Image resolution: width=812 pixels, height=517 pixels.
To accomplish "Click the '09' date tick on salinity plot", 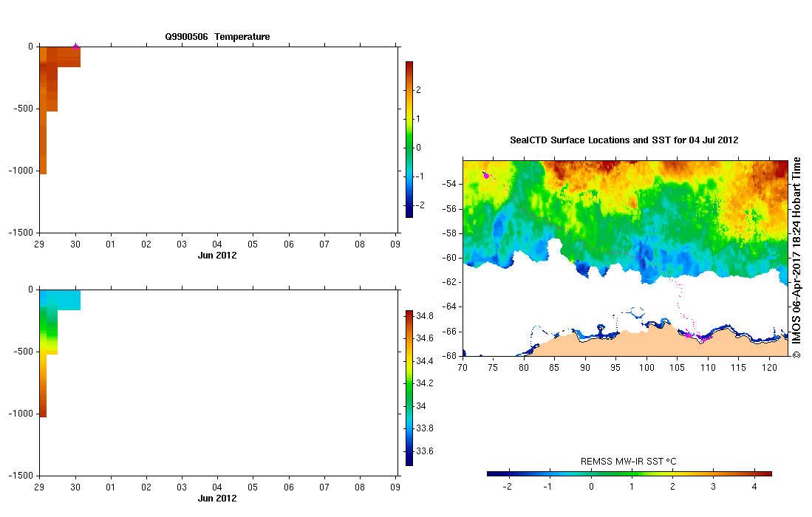I will [395, 487].
